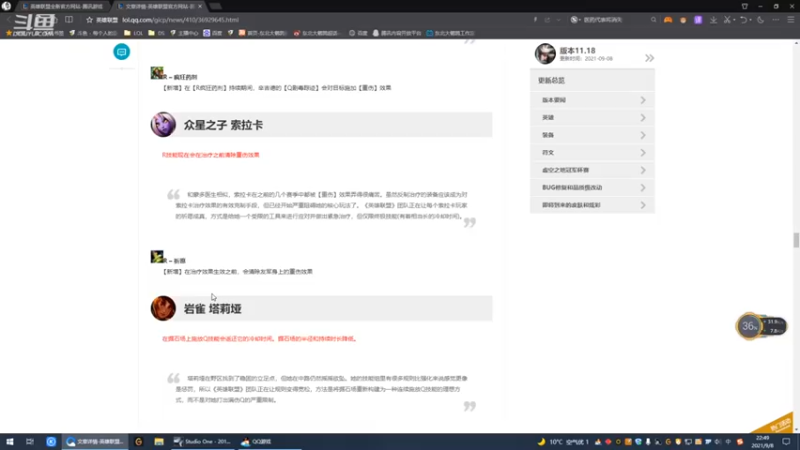The width and height of the screenshot is (800, 450).
Task: Expand the double-chevron next to 版本11.18
Action: [649, 58]
